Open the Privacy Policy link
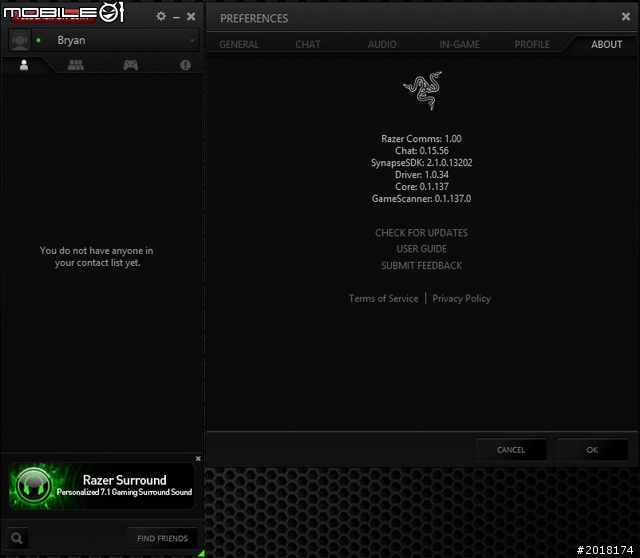This screenshot has height=558, width=640. coord(462,298)
